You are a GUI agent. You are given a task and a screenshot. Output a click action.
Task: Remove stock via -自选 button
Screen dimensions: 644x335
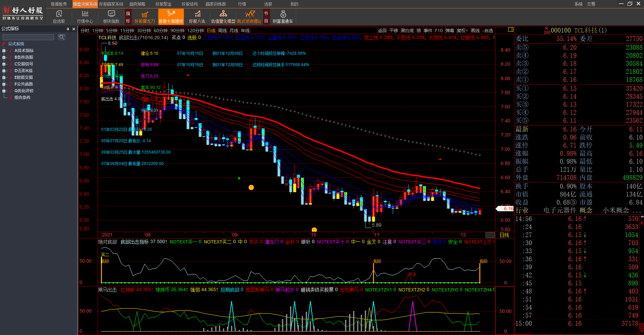pyautogui.click(x=488, y=31)
